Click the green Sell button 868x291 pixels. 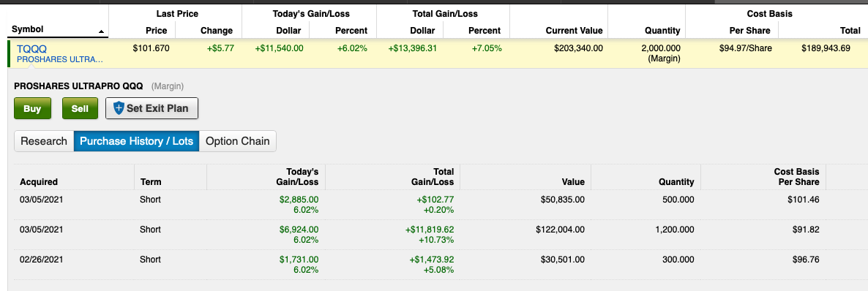pyautogui.click(x=80, y=108)
